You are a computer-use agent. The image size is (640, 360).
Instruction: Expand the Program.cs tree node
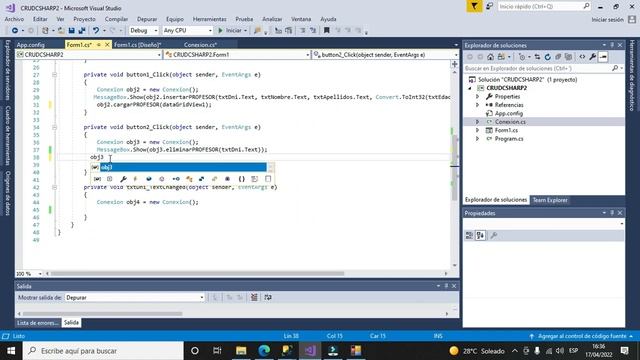(478, 139)
